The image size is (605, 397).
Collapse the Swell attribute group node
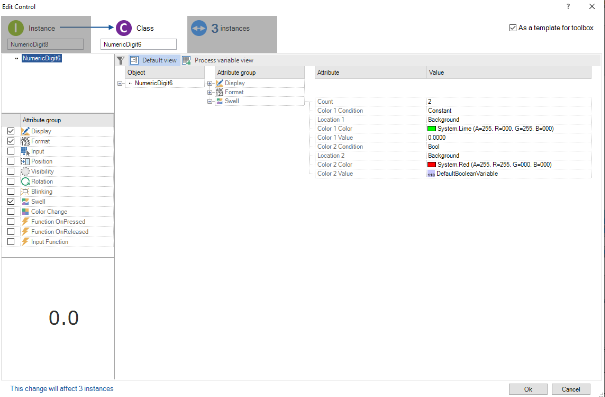(210, 101)
